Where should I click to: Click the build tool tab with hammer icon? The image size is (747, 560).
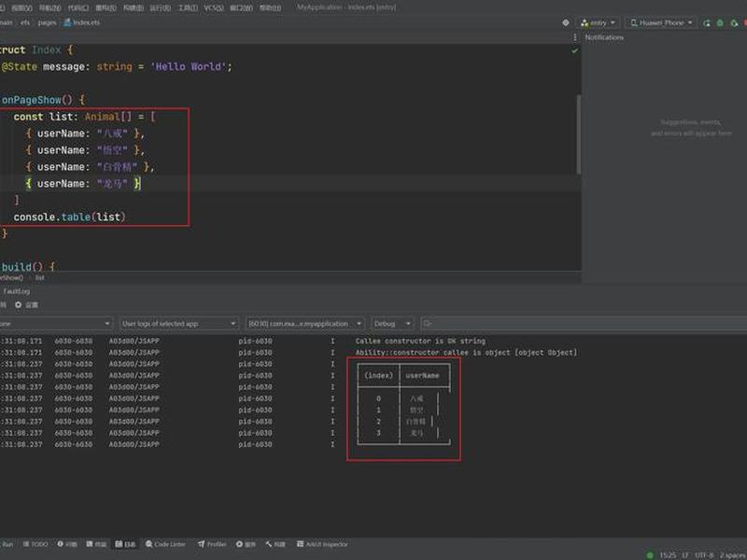coord(275,544)
